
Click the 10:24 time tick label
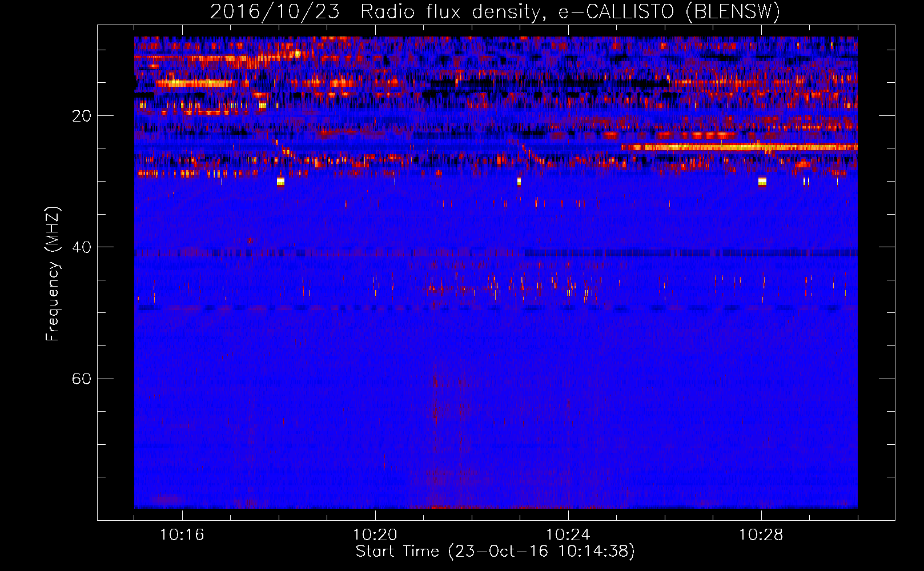click(568, 535)
